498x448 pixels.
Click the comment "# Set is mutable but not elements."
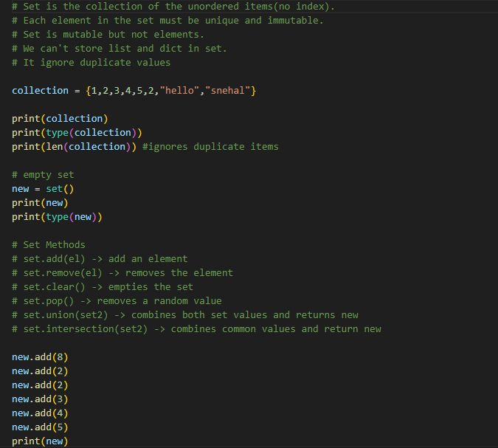[x=108, y=34]
